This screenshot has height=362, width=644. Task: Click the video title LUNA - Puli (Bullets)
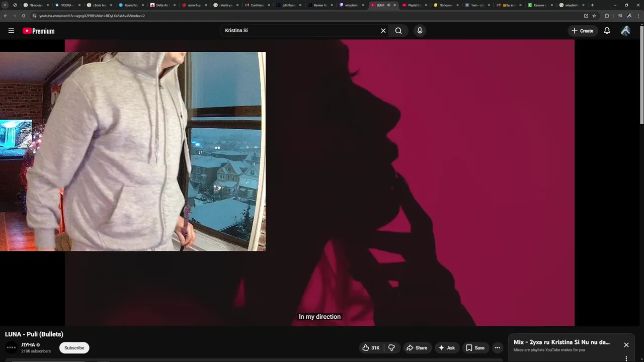34,334
